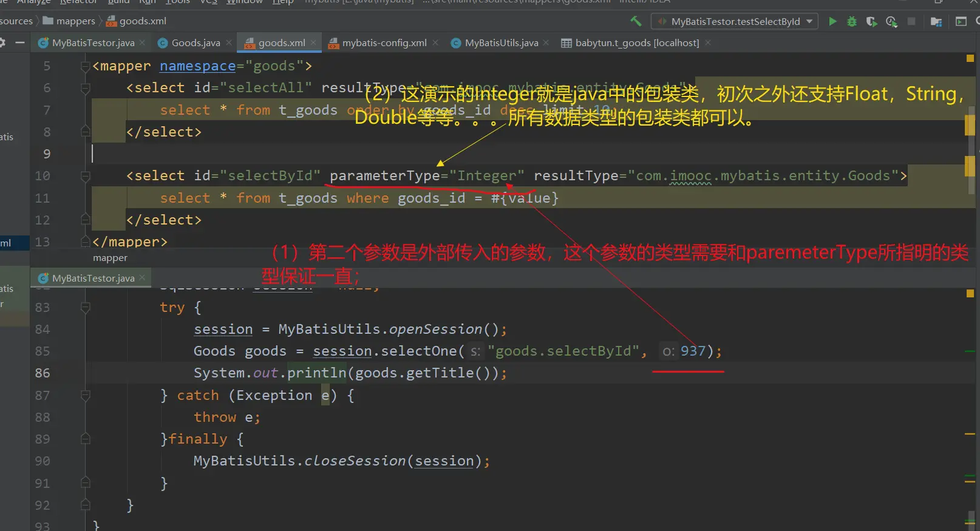
Task: Click the green hammer Build Project icon
Action: [636, 21]
